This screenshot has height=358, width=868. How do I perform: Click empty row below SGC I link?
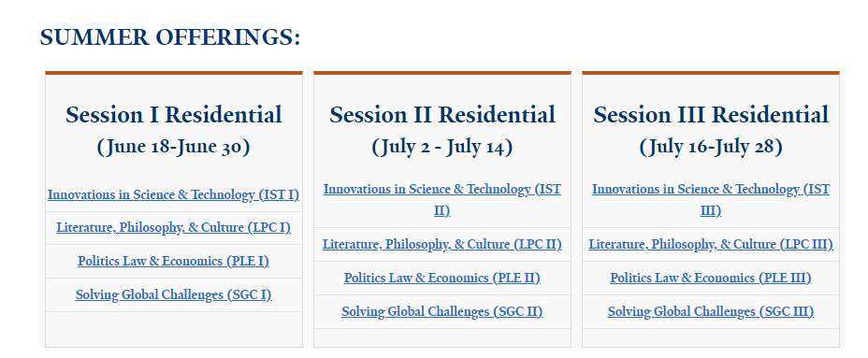[x=173, y=329]
